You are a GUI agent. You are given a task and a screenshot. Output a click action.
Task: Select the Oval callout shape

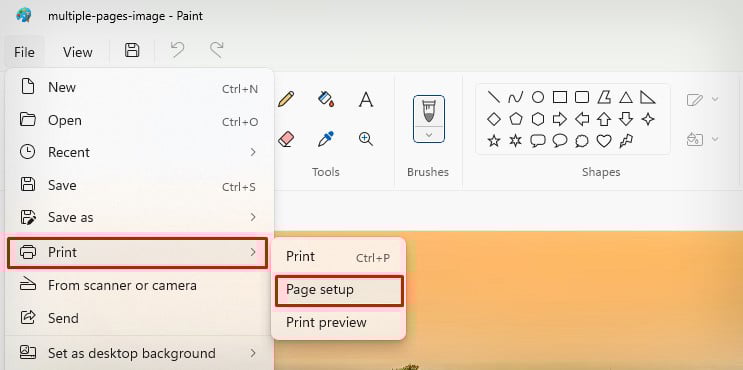point(560,141)
